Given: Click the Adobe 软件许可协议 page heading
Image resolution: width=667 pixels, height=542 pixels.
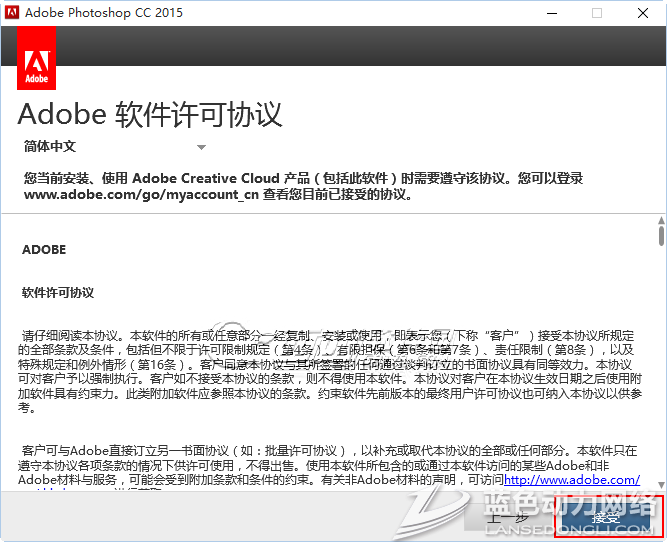Looking at the screenshot, I should tap(150, 114).
